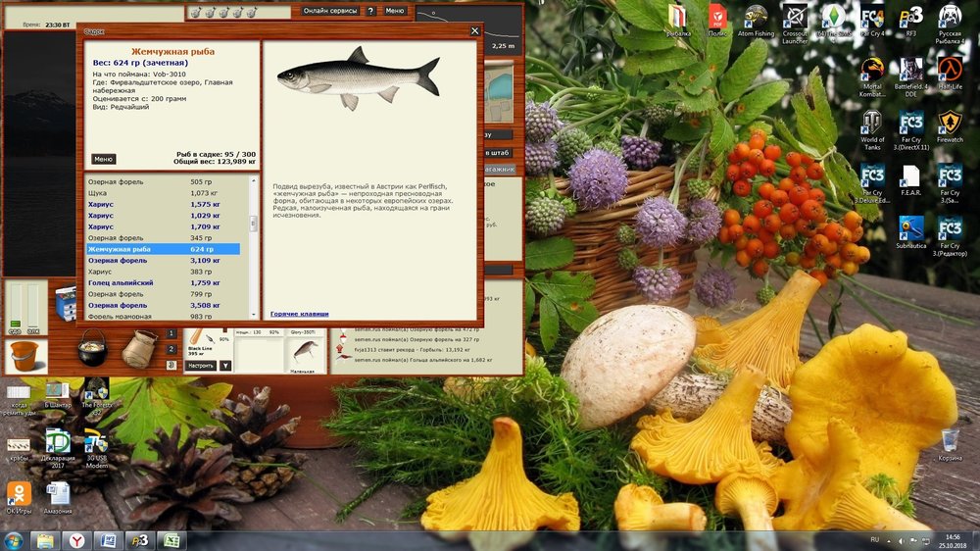Open Subnautica desktop shortcut
980x551 pixels.
(911, 233)
